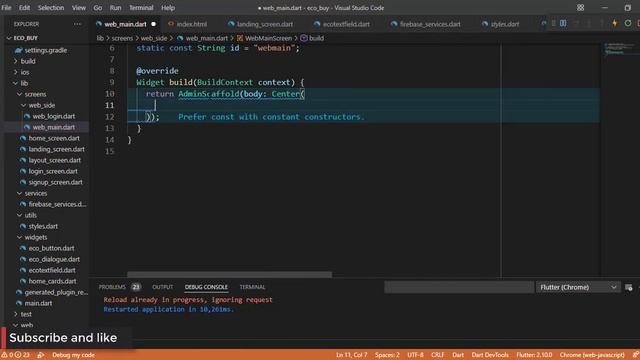Open the Output panel tab
This screenshot has height=360, width=640.
click(x=162, y=287)
